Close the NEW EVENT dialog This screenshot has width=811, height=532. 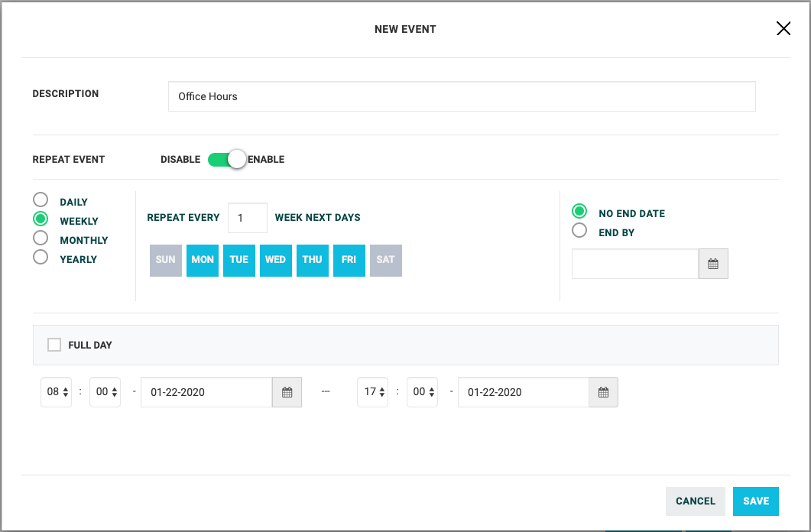(x=783, y=28)
